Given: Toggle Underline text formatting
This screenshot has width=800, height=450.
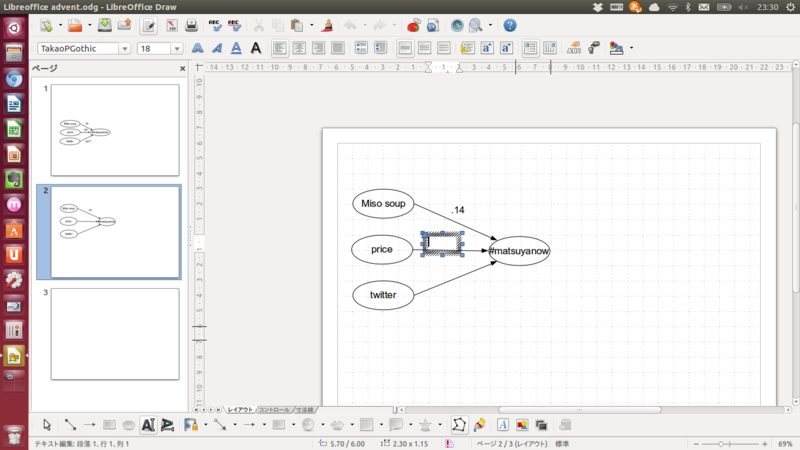Looking at the screenshot, I should [x=236, y=48].
